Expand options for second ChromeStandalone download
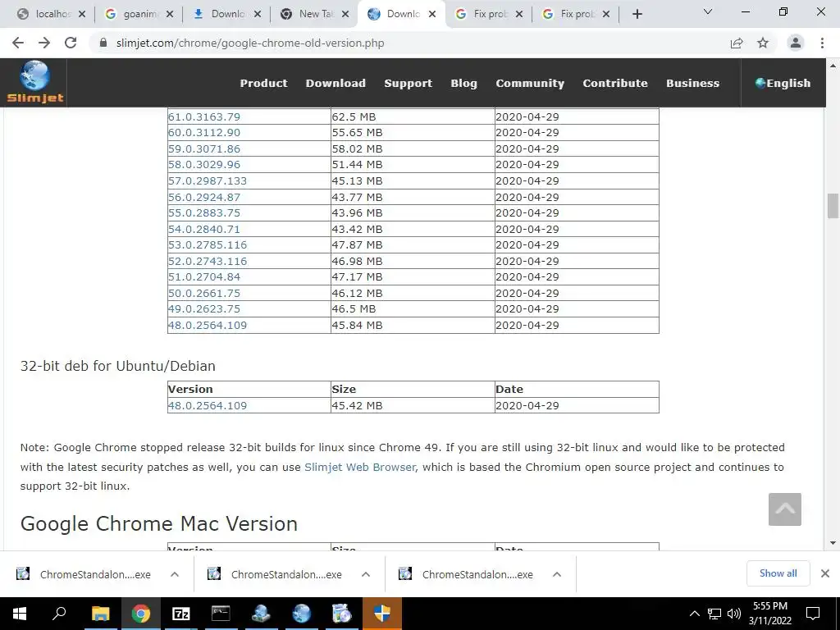The image size is (840, 630). (x=365, y=574)
